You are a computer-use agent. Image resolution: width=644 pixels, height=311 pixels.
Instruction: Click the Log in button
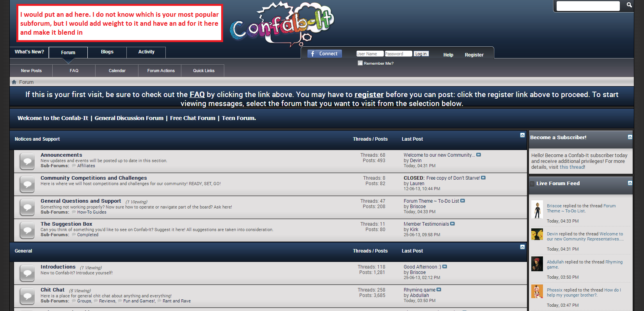(x=421, y=54)
